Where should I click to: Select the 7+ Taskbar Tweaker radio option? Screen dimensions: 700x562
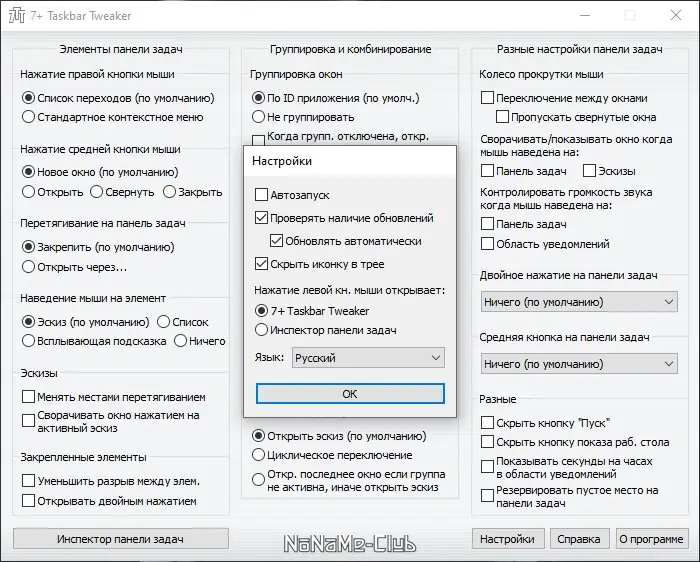point(262,311)
